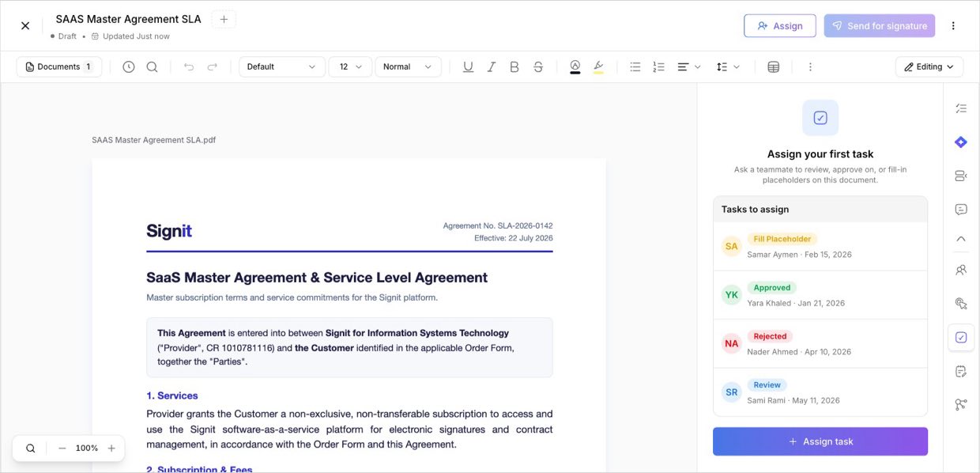Apply italic formatting

[x=492, y=67]
